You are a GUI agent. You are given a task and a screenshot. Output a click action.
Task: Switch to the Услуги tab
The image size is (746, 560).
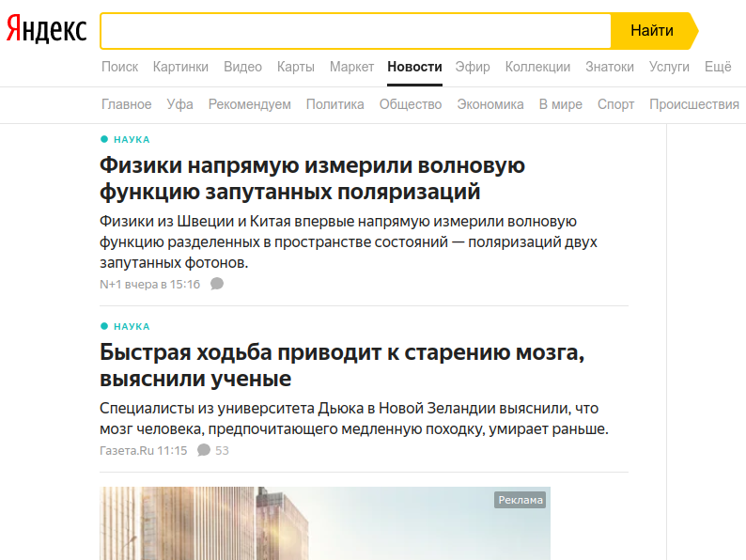pos(669,67)
